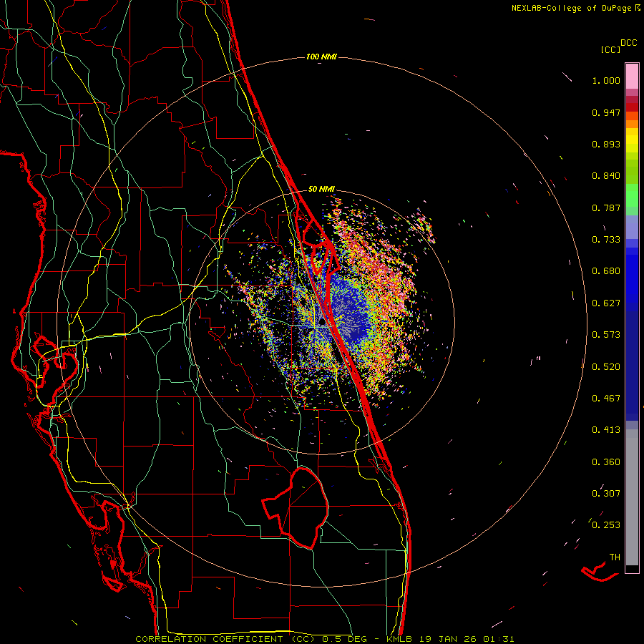Click the 100 NMI range ring label

pos(321,57)
